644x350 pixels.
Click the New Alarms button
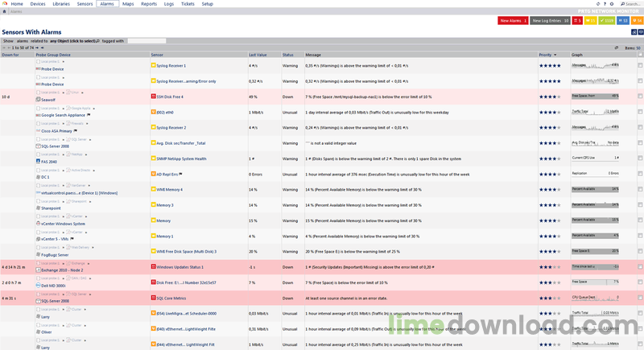(513, 20)
